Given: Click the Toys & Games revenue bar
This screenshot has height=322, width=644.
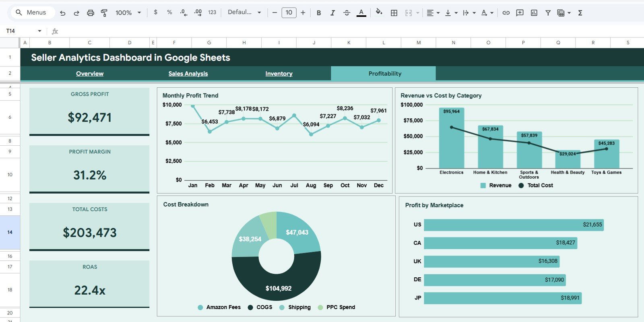Looking at the screenshot, I should 607,154.
